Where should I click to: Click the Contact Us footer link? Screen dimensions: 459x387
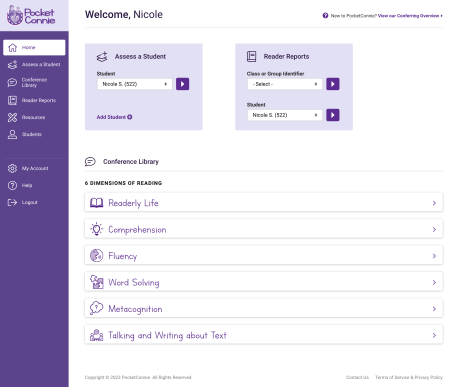point(357,377)
